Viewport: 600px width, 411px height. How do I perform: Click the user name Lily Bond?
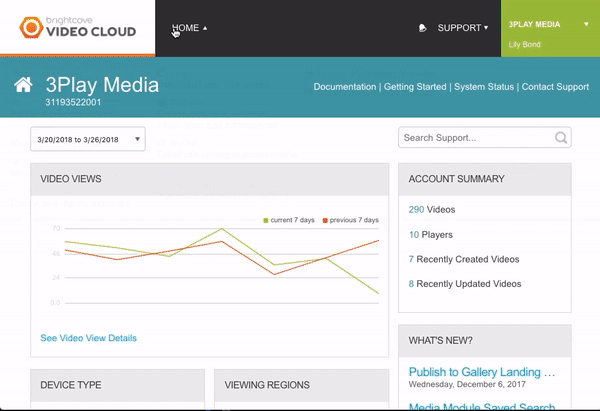[524, 44]
